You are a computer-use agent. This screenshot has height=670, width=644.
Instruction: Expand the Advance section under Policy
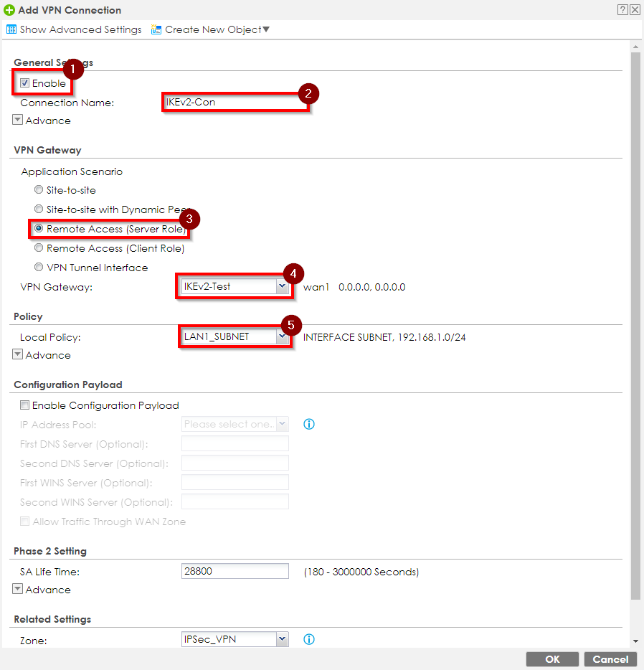(x=16, y=354)
